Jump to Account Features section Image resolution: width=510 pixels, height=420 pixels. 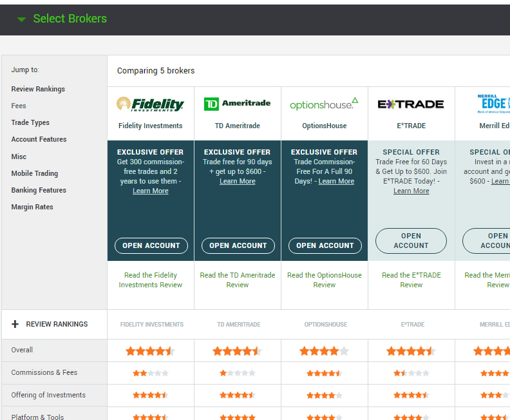tap(39, 139)
